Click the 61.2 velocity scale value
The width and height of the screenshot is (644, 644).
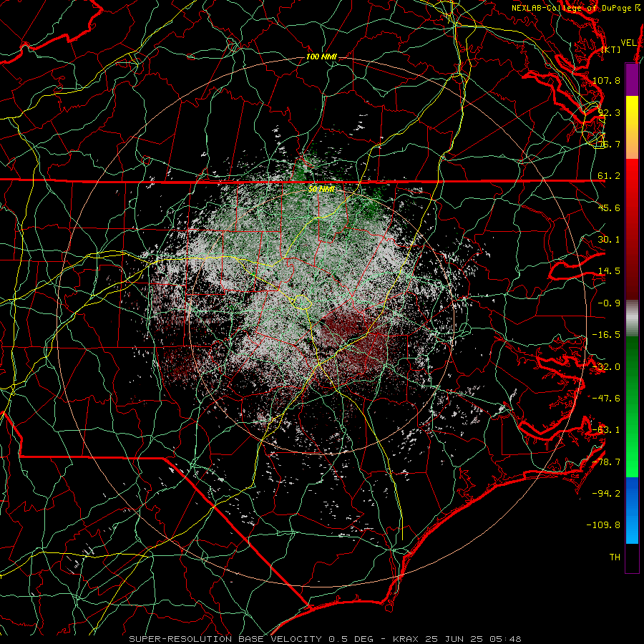click(x=609, y=176)
